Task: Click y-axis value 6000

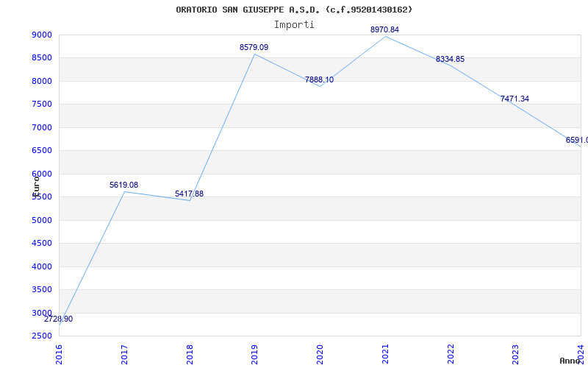Action: 42,174
